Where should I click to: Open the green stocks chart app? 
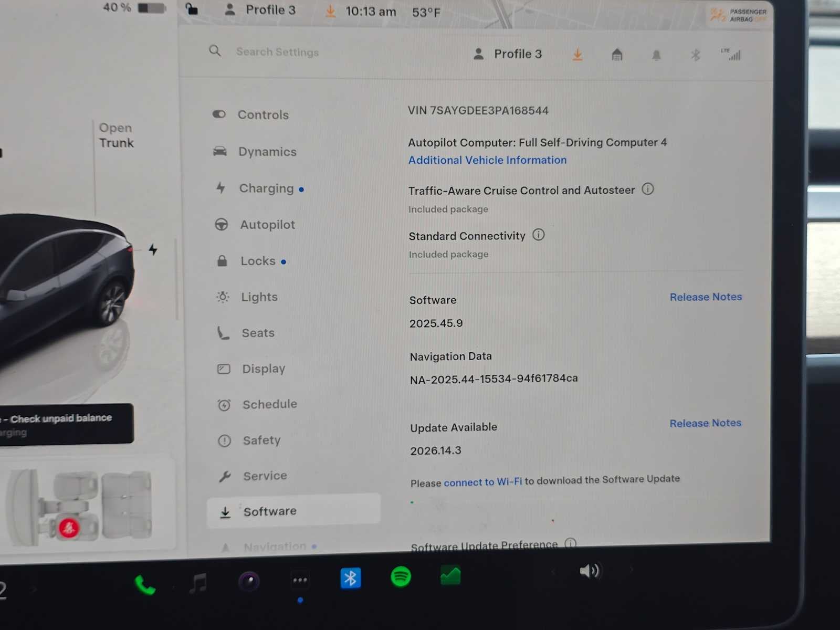450,575
